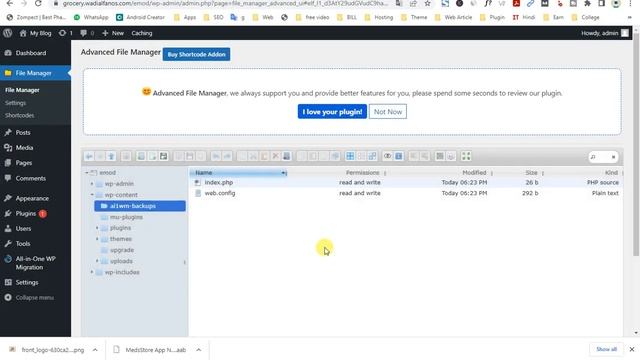Dismiss review with Not Now

click(388, 111)
